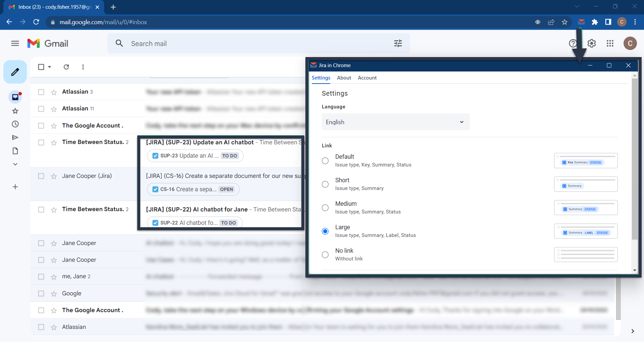The image size is (644, 342).
Task: Open the Google apps grid
Action: [610, 43]
